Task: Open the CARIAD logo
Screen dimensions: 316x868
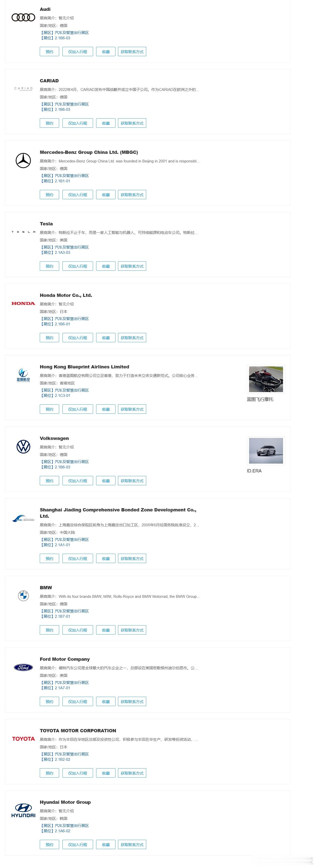Action: [23, 89]
